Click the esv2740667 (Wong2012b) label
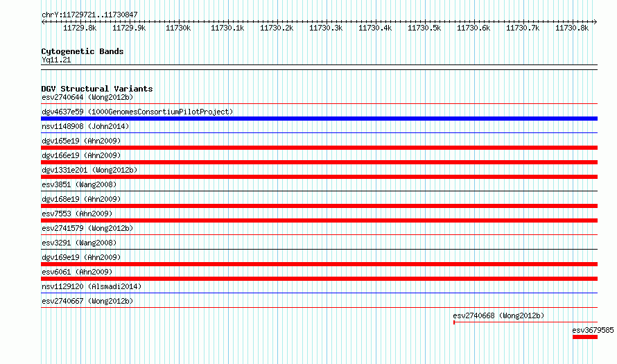 pyautogui.click(x=87, y=301)
